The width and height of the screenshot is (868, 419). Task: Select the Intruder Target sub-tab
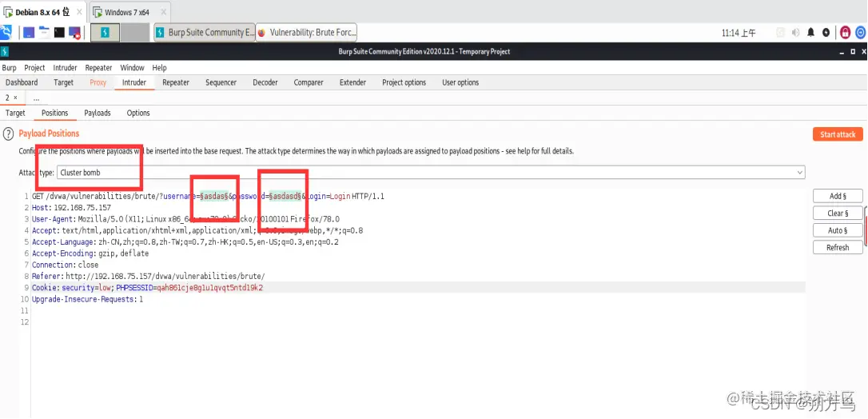15,113
